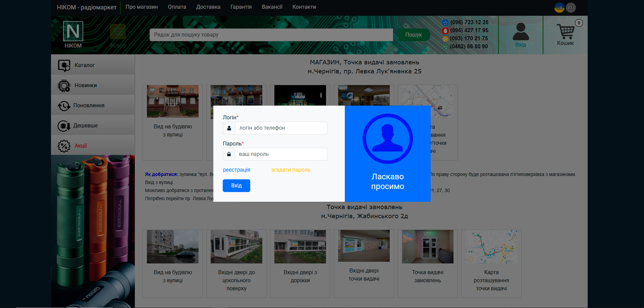Open Про магазин menu item
The height and width of the screenshot is (308, 644).
tap(142, 7)
